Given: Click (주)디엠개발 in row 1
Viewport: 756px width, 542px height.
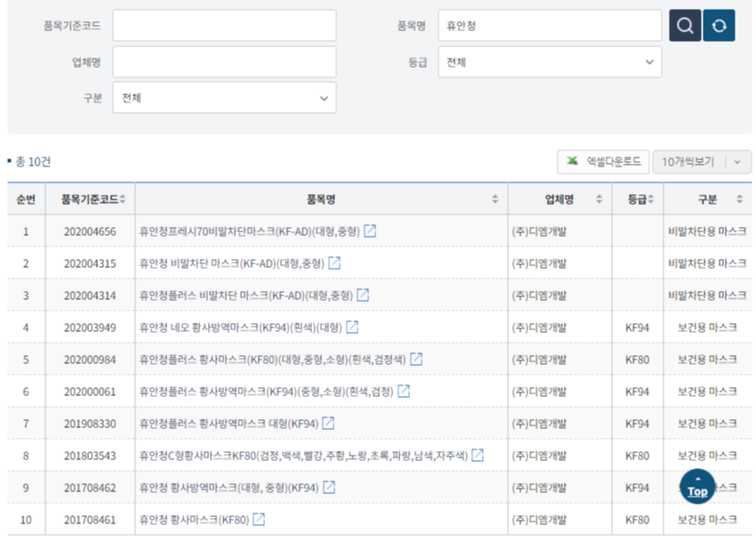Looking at the screenshot, I should click(x=539, y=231).
